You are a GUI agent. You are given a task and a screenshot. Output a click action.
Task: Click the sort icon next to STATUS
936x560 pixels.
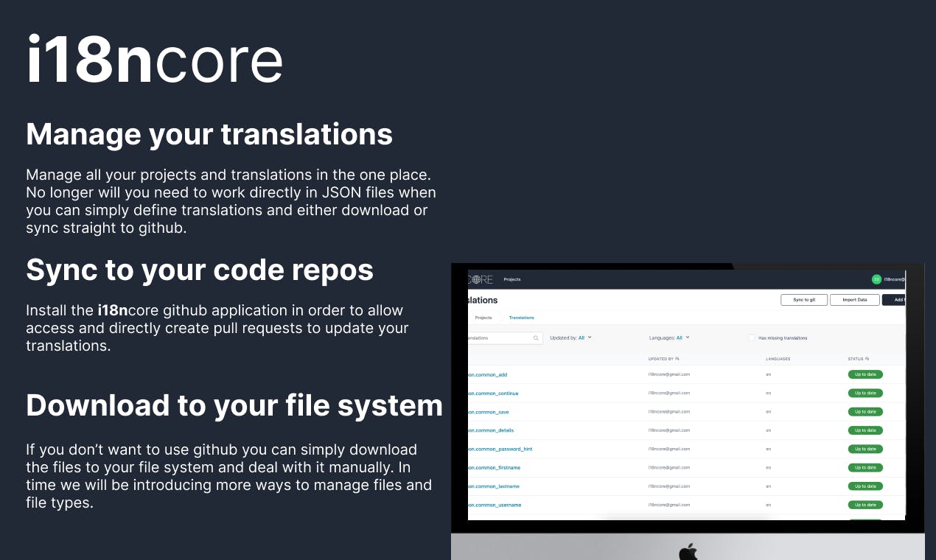(x=867, y=359)
